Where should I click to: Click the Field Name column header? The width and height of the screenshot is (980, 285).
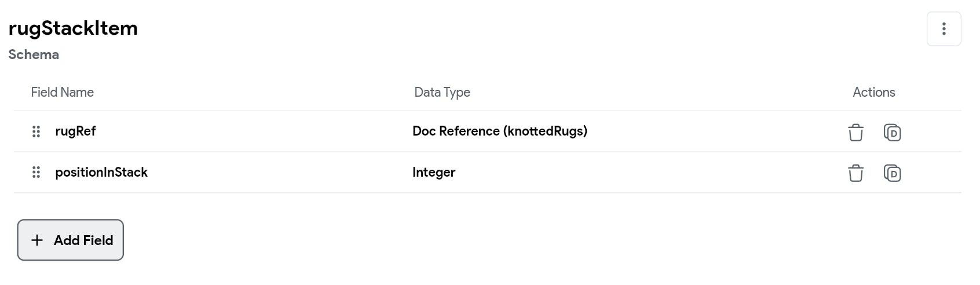pos(62,92)
